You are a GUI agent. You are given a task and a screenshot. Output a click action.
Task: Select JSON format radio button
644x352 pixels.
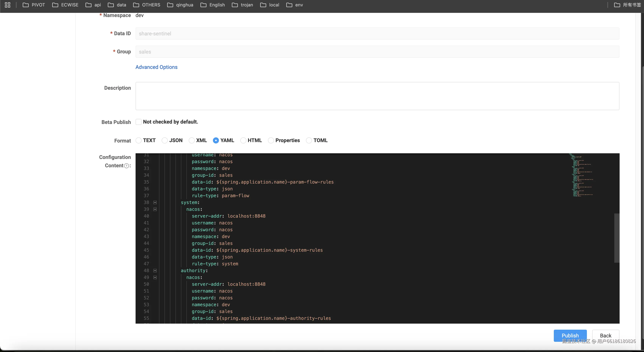tap(164, 141)
